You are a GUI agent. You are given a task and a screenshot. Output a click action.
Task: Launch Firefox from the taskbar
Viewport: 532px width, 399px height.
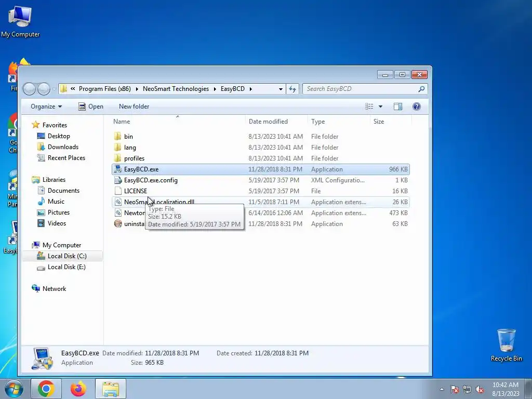coord(78,389)
